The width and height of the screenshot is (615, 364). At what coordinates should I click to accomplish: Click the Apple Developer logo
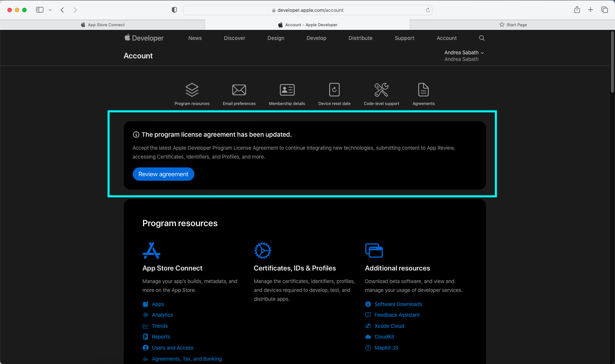[144, 38]
